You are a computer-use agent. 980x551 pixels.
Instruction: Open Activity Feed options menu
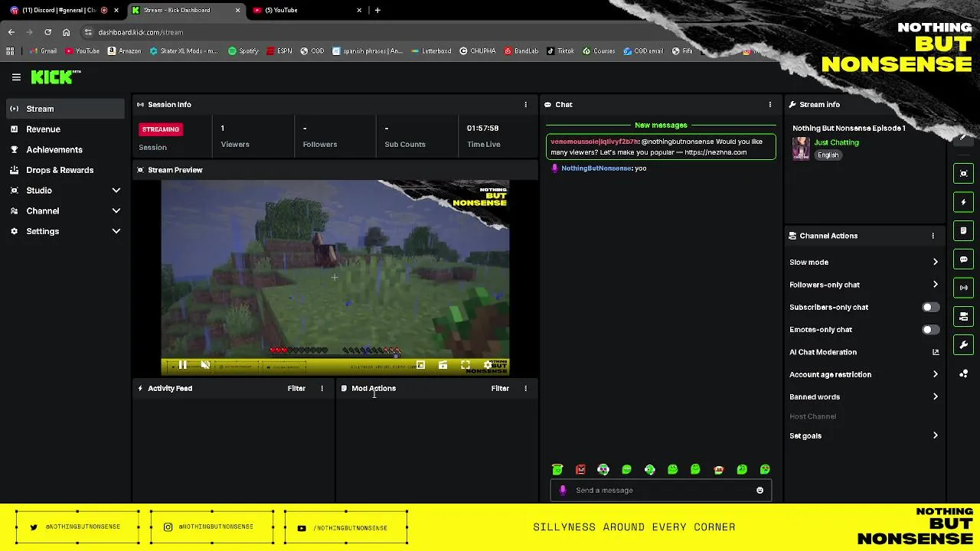[x=322, y=389]
